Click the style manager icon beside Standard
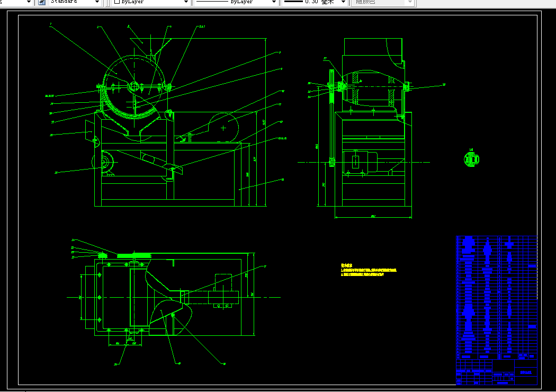The height and width of the screenshot is (392, 556). click(x=42, y=2)
